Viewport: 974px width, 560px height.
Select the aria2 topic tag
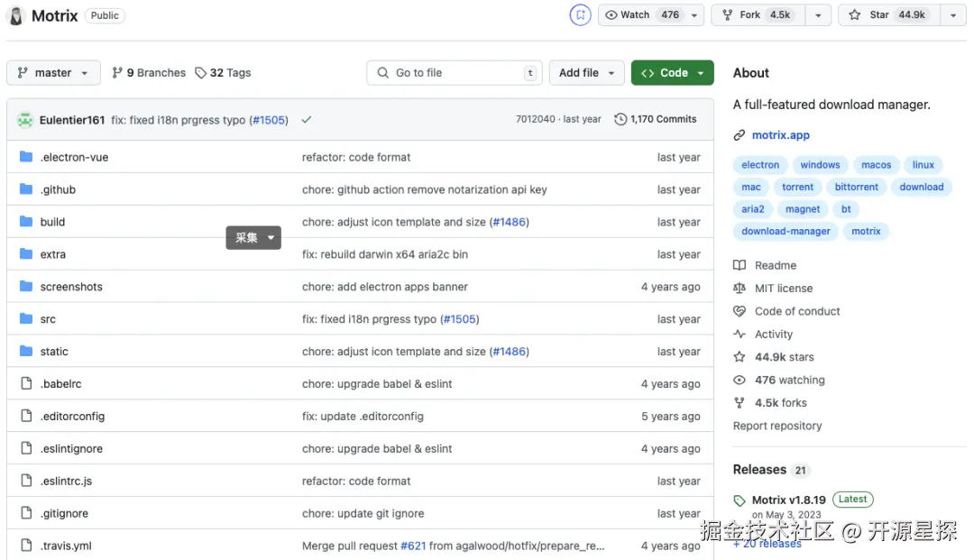tap(753, 209)
